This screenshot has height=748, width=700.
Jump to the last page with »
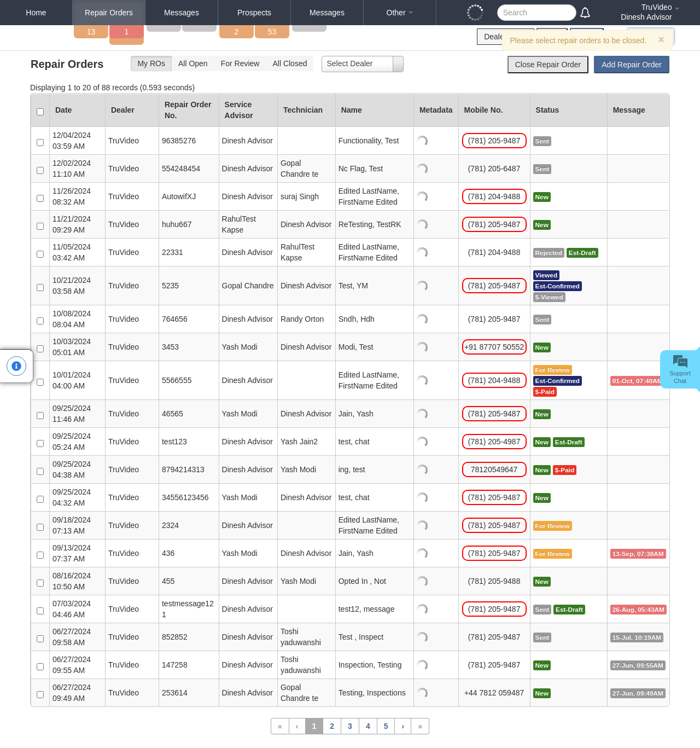click(x=420, y=726)
